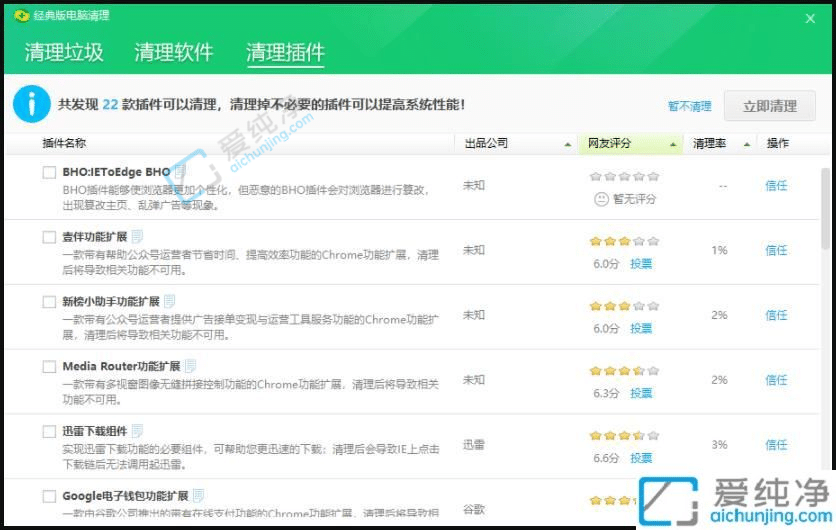Check the BHO:IEToEdge BHO checkbox
836x530 pixels.
coord(49,172)
